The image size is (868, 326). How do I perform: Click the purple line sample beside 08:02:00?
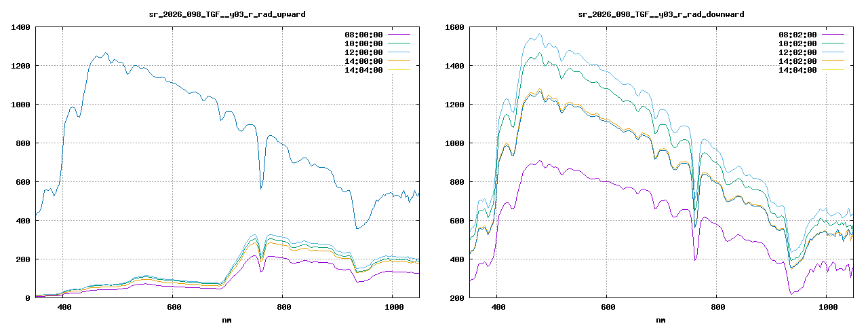[833, 35]
